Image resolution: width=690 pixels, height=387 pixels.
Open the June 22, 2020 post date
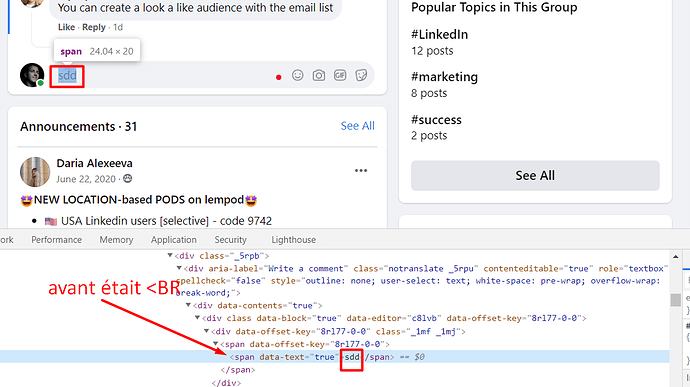click(x=86, y=179)
